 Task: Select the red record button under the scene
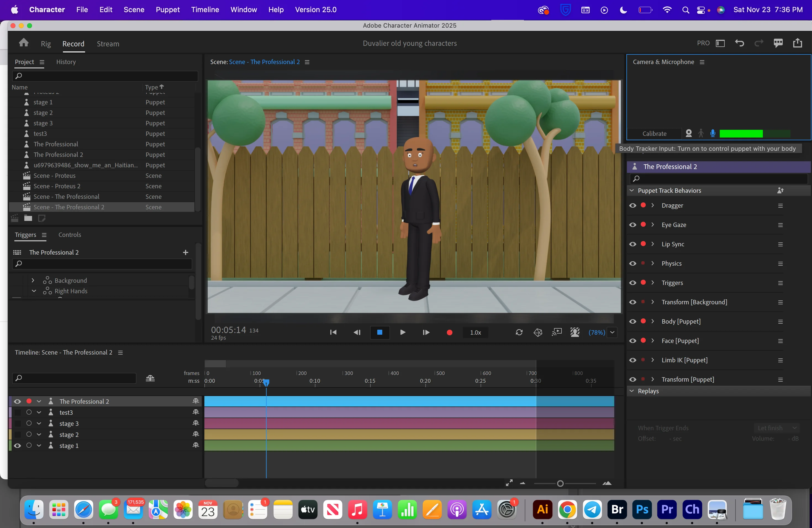[x=449, y=332]
